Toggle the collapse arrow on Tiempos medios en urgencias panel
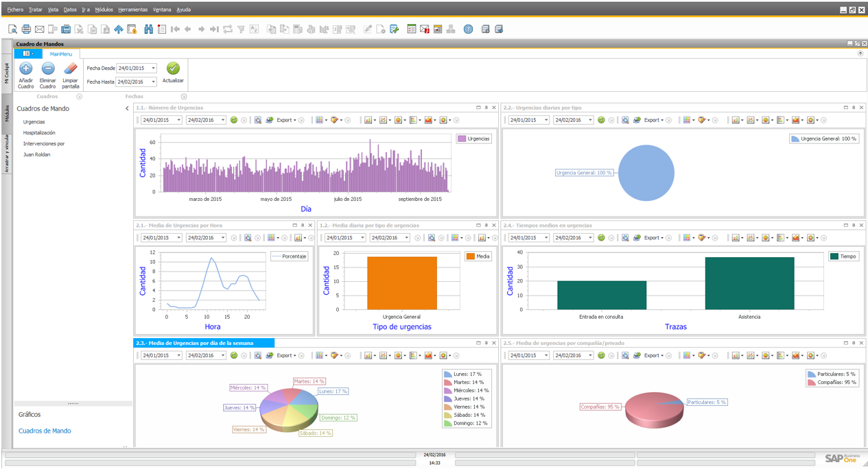 (845, 224)
